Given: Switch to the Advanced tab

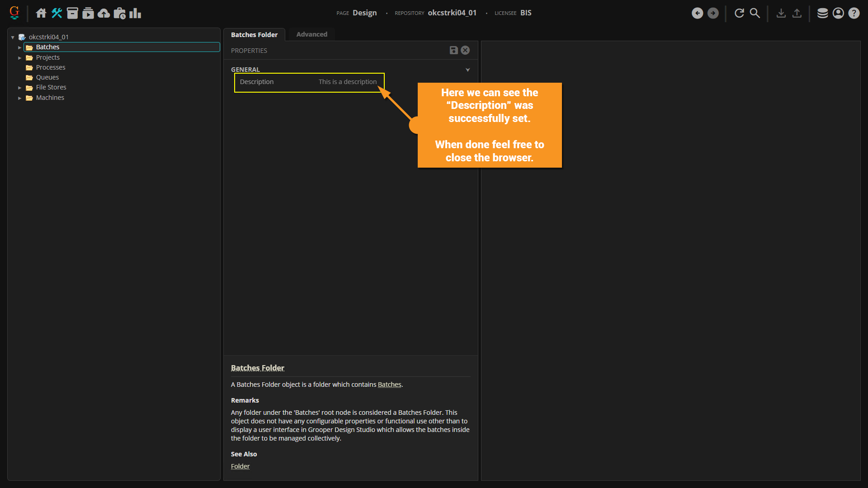Looking at the screenshot, I should [311, 34].
